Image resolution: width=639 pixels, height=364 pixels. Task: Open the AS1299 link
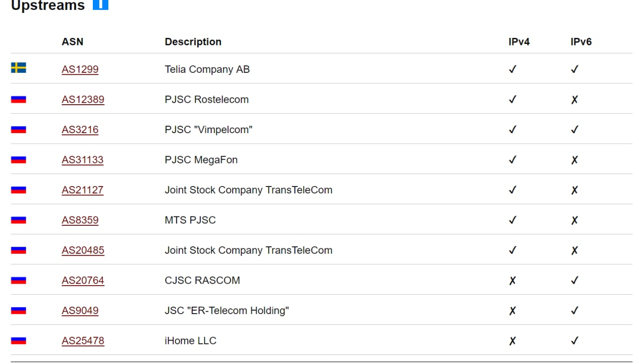coord(80,69)
